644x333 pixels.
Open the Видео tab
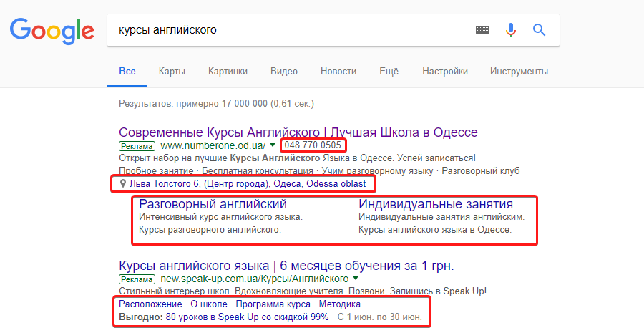pyautogui.click(x=284, y=71)
